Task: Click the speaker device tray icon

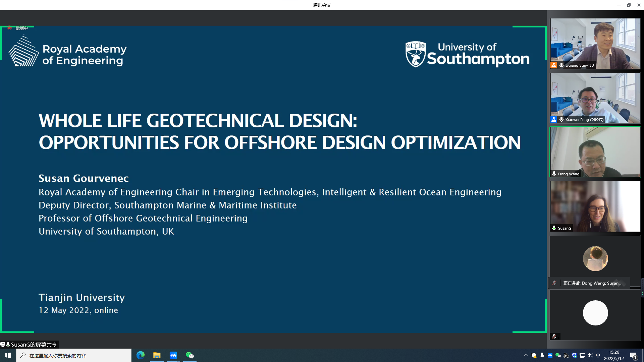Action: pyautogui.click(x=566, y=355)
